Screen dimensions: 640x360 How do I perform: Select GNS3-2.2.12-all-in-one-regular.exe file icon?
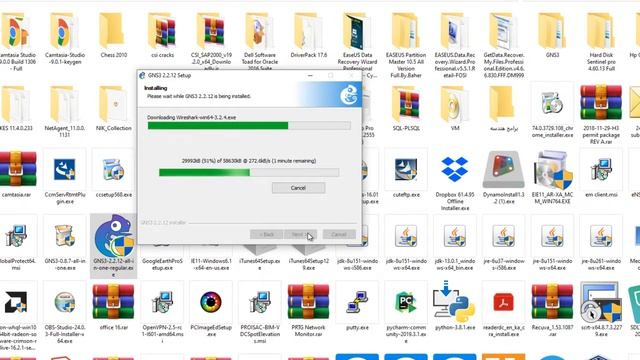point(113,236)
